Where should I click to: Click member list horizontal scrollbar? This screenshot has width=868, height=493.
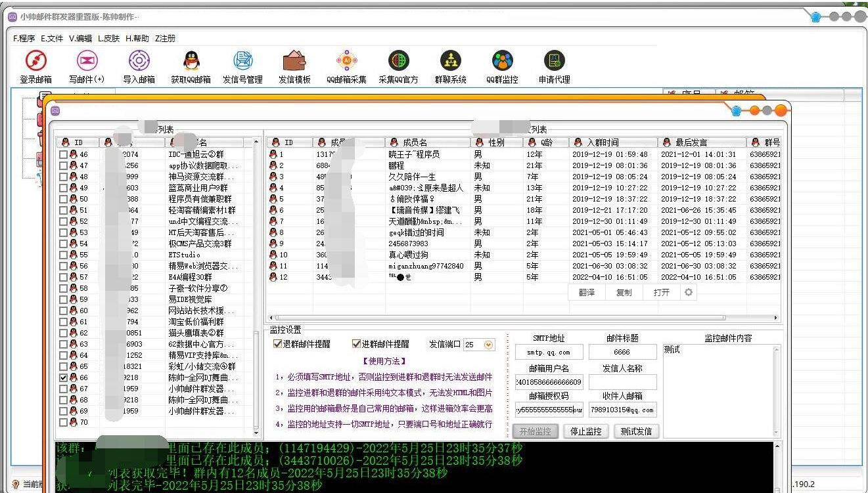(523, 318)
